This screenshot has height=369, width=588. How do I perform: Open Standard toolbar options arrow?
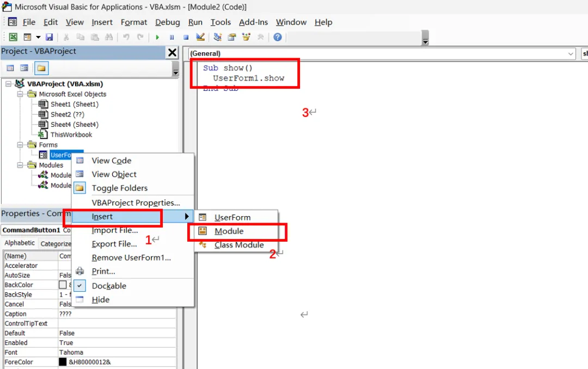pos(425,38)
